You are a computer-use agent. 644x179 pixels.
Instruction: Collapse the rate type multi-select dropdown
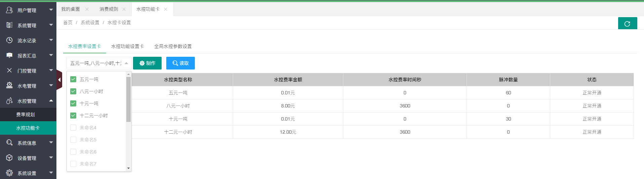[126, 63]
